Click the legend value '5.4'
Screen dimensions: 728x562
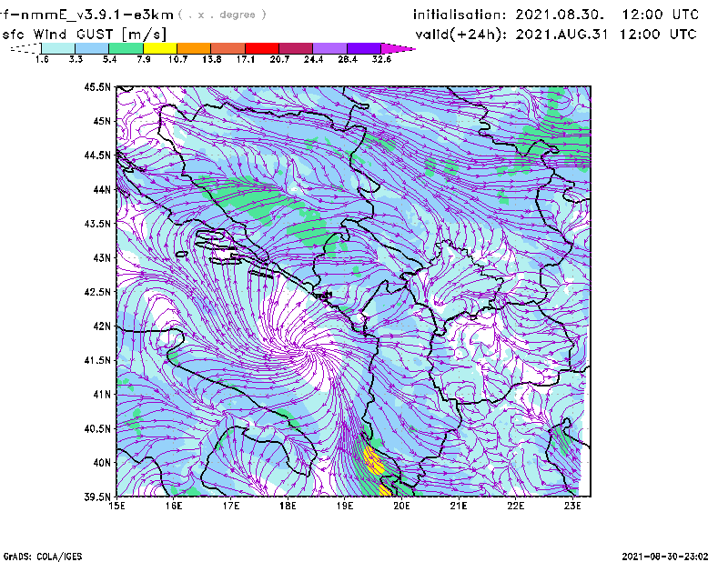pyautogui.click(x=109, y=59)
